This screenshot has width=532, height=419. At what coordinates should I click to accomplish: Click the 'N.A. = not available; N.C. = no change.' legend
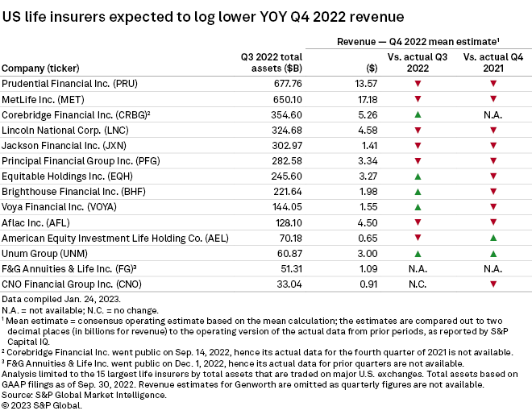click(80, 310)
